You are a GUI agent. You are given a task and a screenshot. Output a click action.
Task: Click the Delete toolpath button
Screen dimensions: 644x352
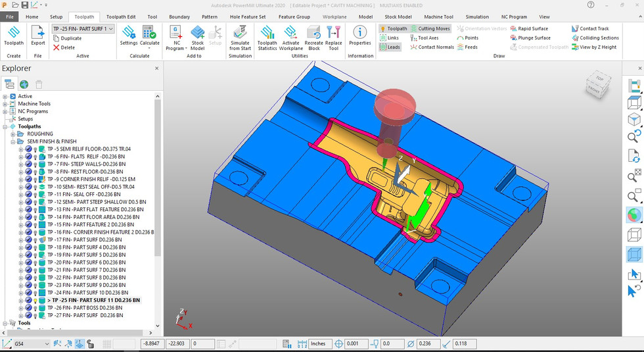[x=64, y=47]
